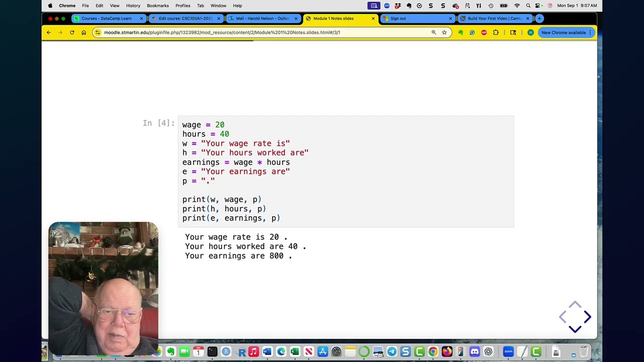Open Evernote from the Dock
Viewport: 644px width, 362px height.
click(x=171, y=352)
